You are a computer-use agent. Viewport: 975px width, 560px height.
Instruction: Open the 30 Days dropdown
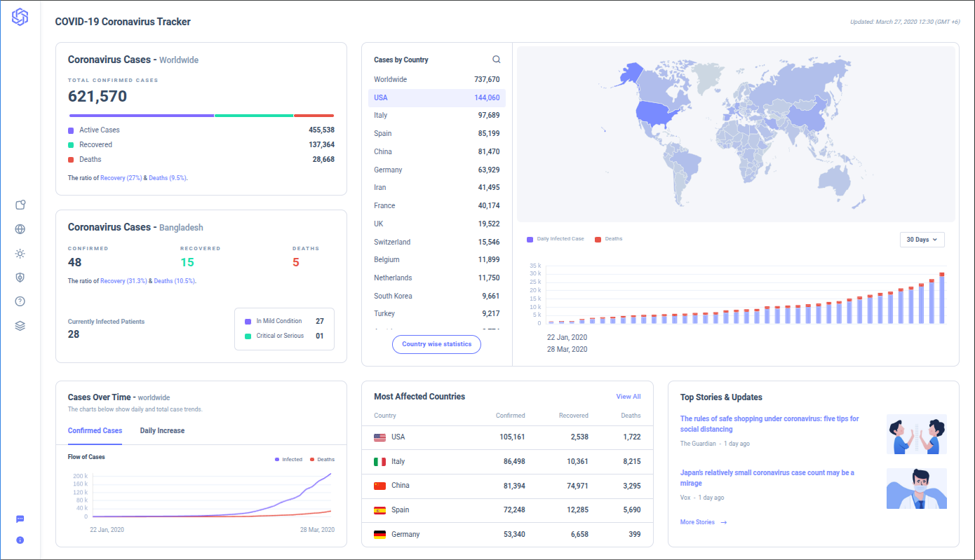pyautogui.click(x=922, y=240)
